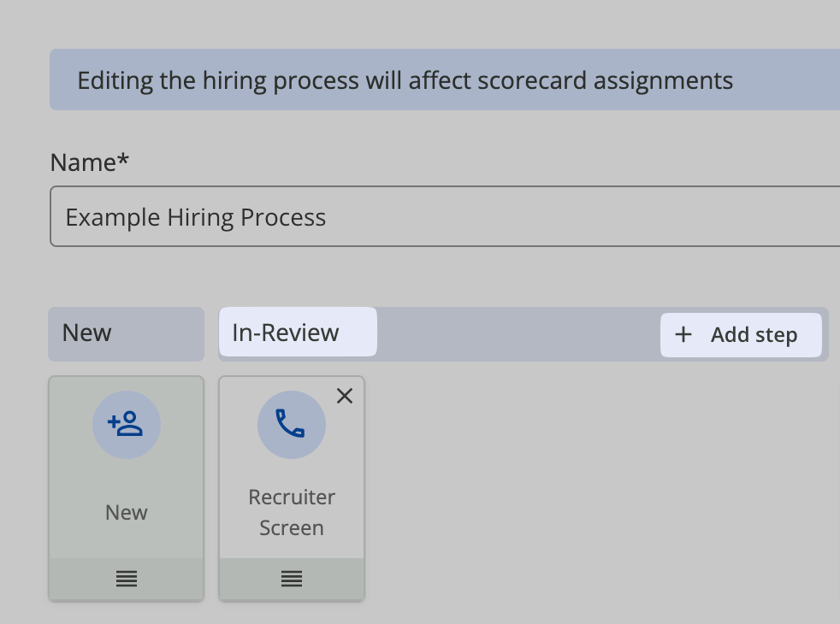The image size is (840, 624).
Task: Click the add-person icon on New step
Action: point(126,424)
